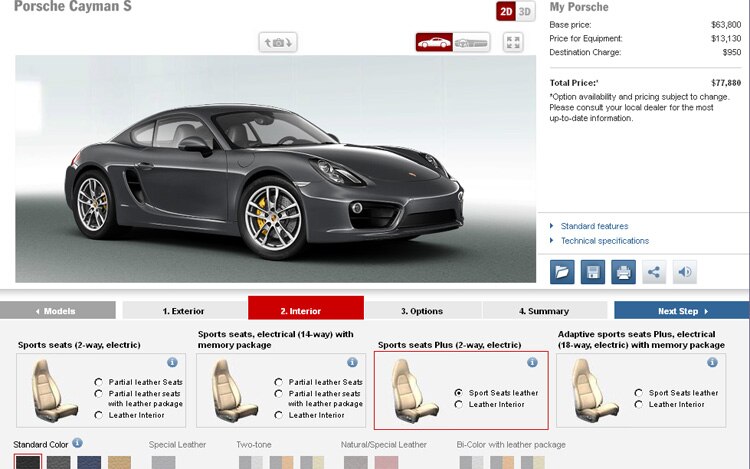Choose the tan standard color swatch
Screen dimensions: 750x469
[119, 462]
